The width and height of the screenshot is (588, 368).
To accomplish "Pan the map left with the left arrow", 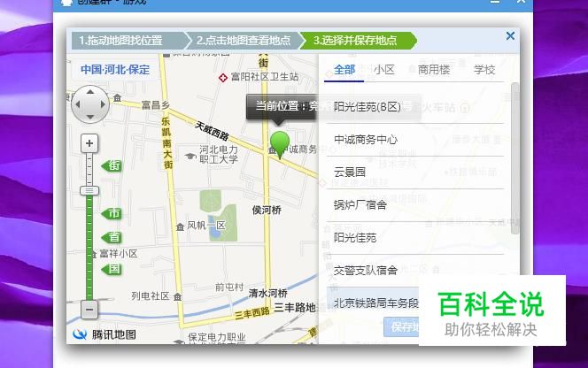I will pyautogui.click(x=78, y=104).
